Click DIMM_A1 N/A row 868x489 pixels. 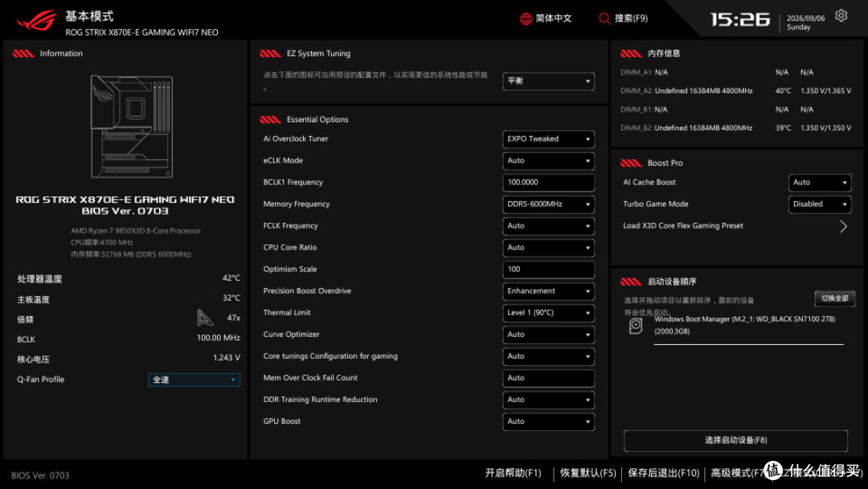(717, 72)
